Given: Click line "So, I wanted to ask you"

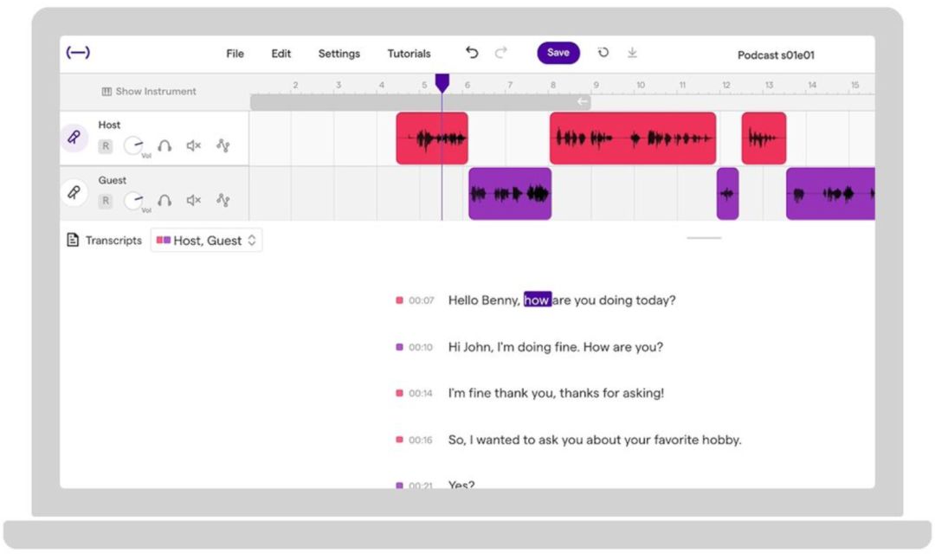Looking at the screenshot, I should point(595,441).
